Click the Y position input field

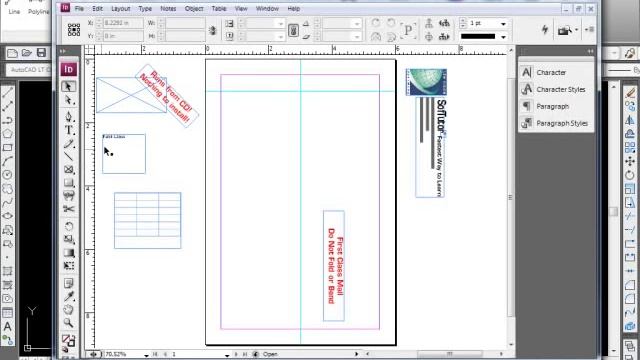pos(123,36)
